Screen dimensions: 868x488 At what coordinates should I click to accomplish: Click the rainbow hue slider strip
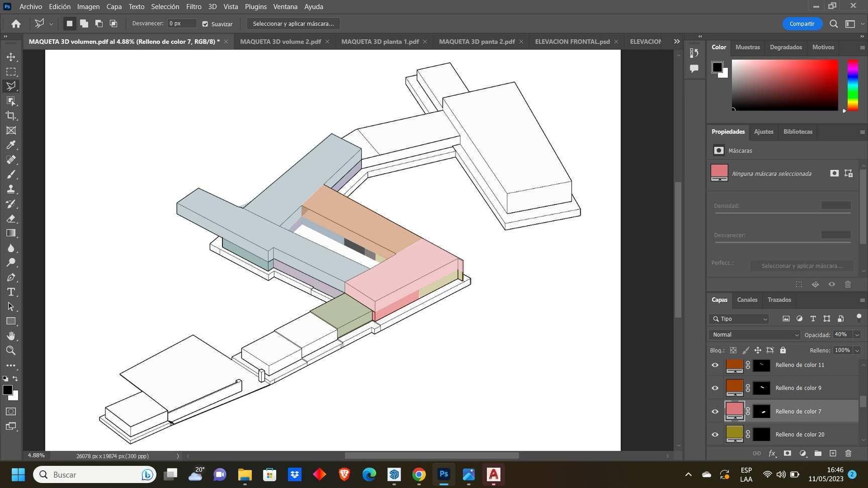pos(852,84)
